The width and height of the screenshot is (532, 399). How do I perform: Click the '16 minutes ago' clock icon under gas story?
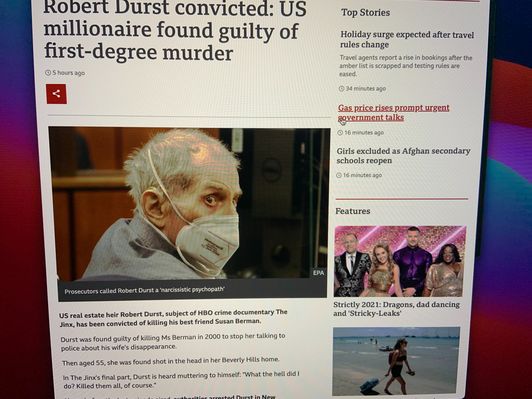pyautogui.click(x=340, y=132)
